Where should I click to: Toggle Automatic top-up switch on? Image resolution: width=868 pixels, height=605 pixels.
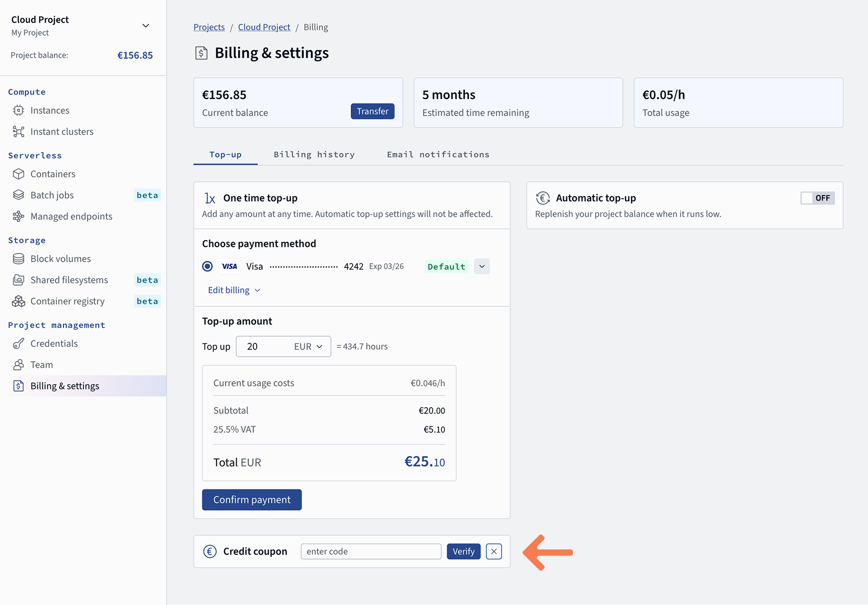(x=817, y=198)
